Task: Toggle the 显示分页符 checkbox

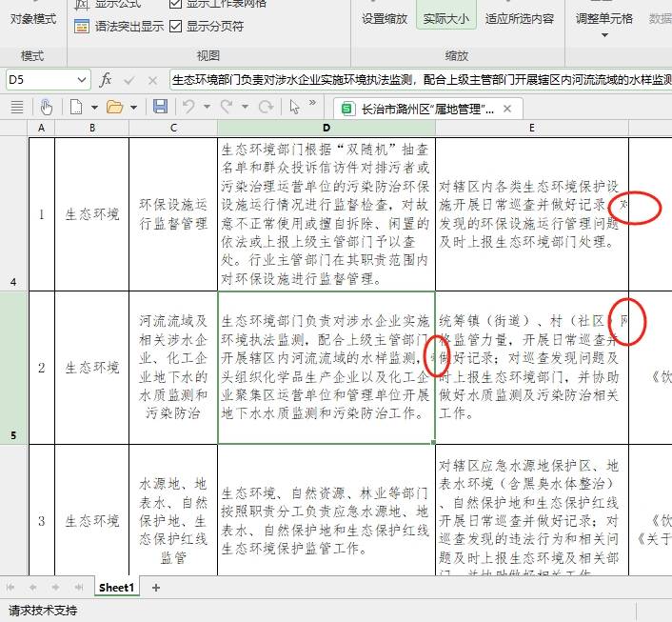Action: coord(176,27)
